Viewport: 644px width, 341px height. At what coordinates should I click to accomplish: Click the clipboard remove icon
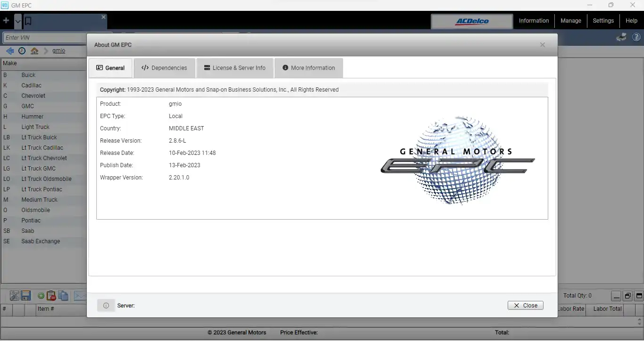click(51, 296)
